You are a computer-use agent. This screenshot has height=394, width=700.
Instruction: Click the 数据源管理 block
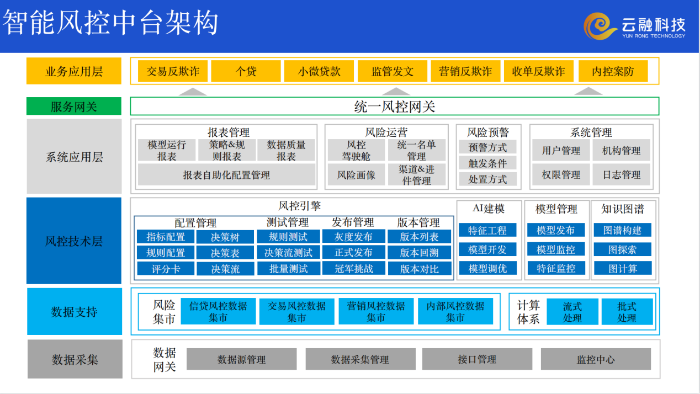point(242,359)
